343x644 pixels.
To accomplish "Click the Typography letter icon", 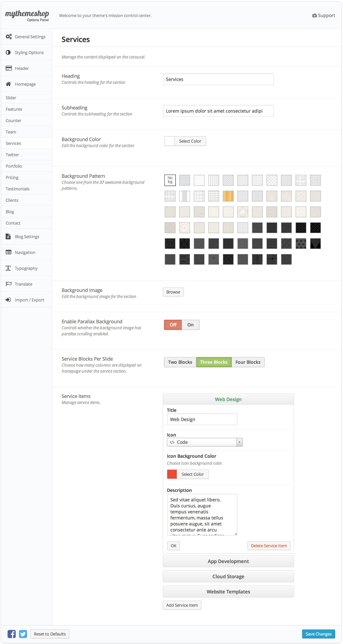I will tap(8, 268).
